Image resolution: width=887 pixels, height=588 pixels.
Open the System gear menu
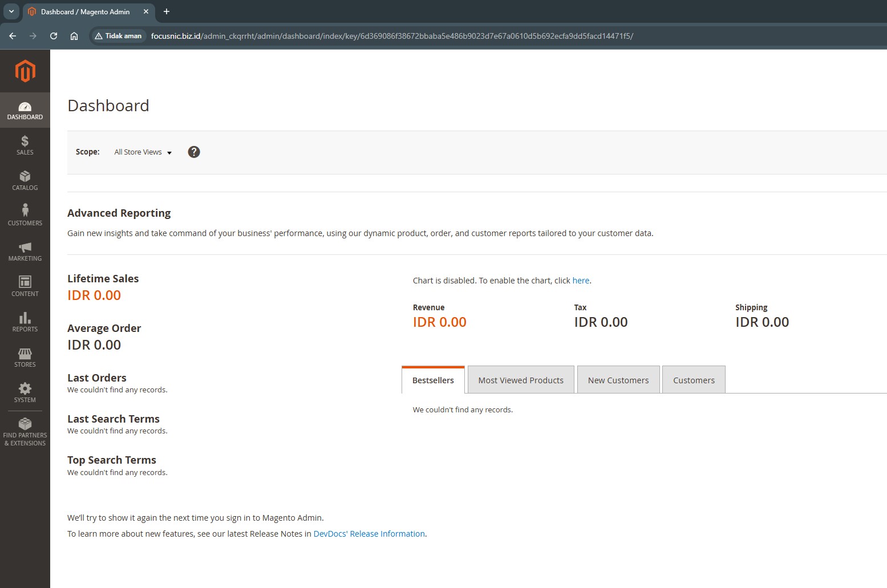coord(25,393)
